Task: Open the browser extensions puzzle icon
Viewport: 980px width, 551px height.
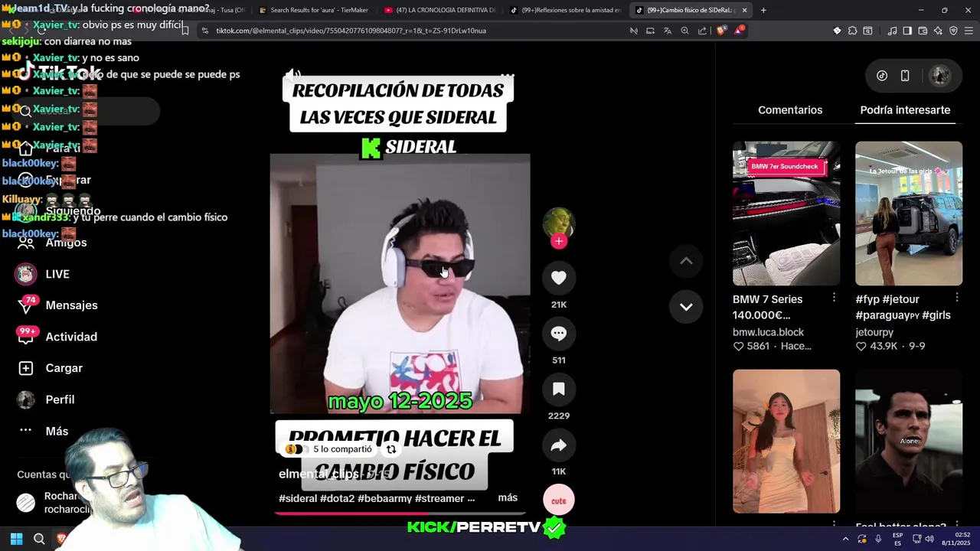Action: (852, 31)
